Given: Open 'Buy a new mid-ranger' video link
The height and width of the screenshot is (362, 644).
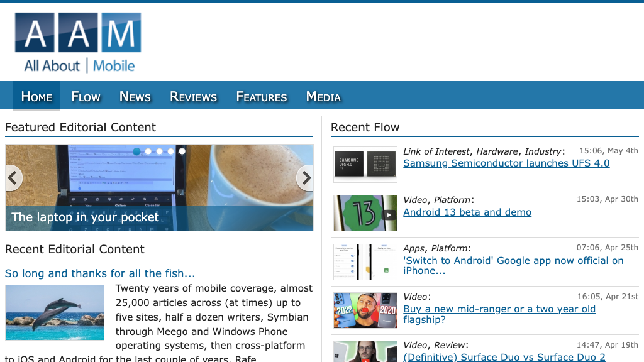Looking at the screenshot, I should pos(499,314).
